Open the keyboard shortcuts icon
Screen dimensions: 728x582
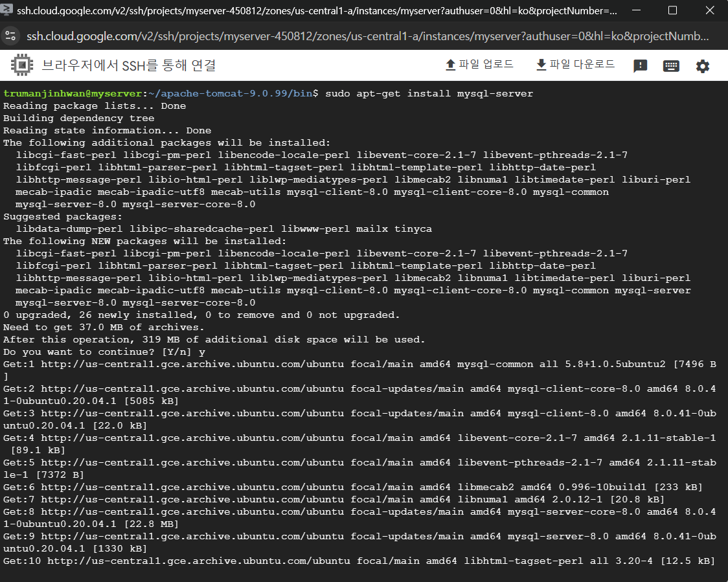[671, 66]
